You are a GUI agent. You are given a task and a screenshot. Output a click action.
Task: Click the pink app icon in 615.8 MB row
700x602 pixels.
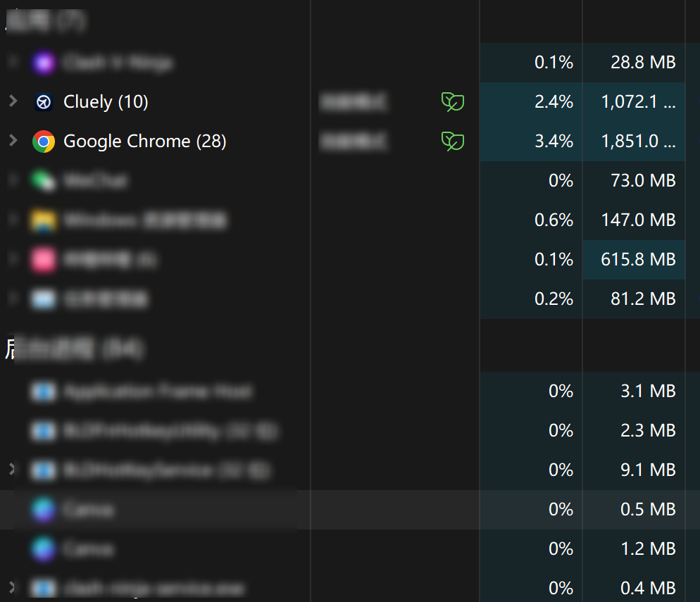pos(44,260)
